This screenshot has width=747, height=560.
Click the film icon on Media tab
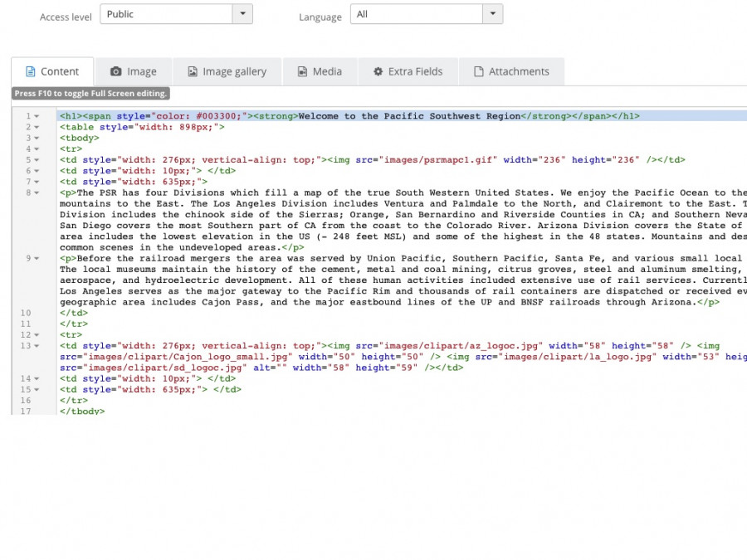coord(302,71)
